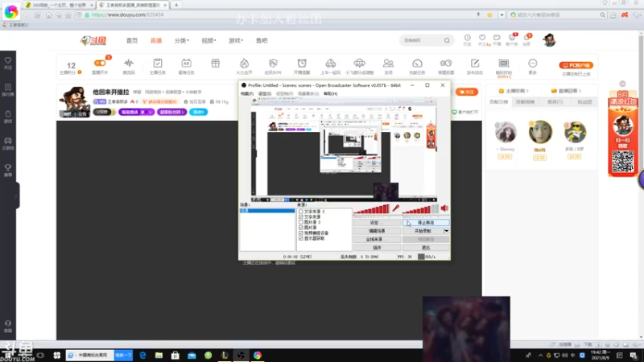Screen dimensions: 644x362
Task: Open the 超级粉丝团 purple badge
Action: (x=171, y=112)
